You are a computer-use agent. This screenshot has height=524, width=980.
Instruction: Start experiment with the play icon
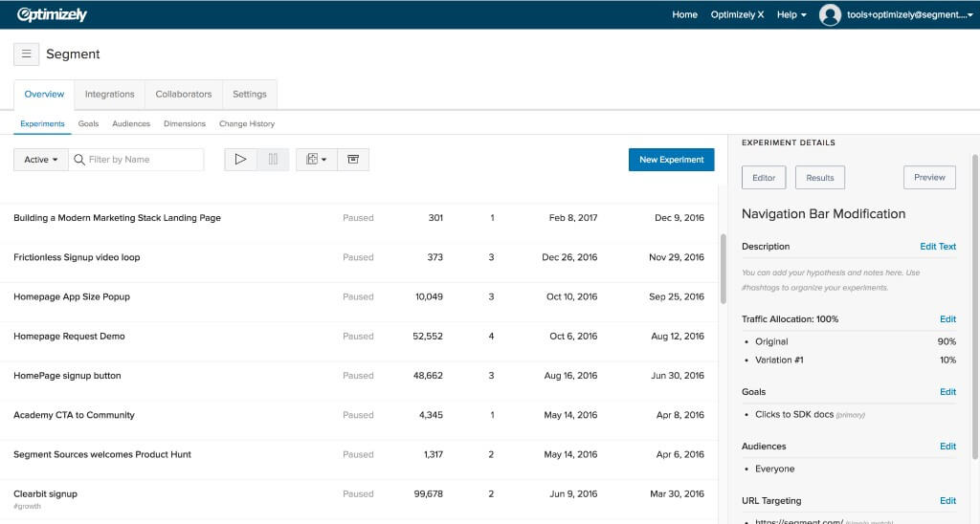[240, 160]
